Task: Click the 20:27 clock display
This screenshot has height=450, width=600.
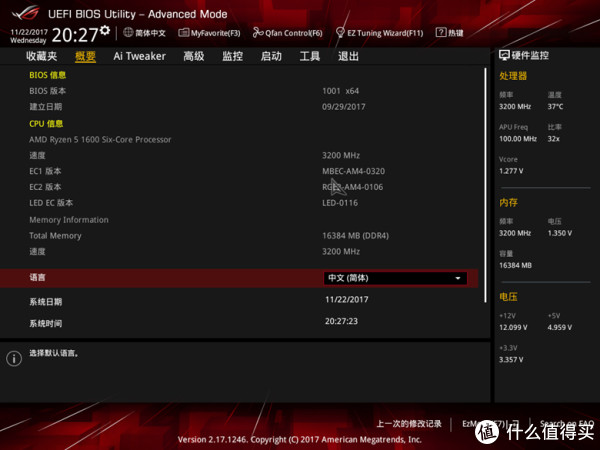Action: click(x=75, y=35)
